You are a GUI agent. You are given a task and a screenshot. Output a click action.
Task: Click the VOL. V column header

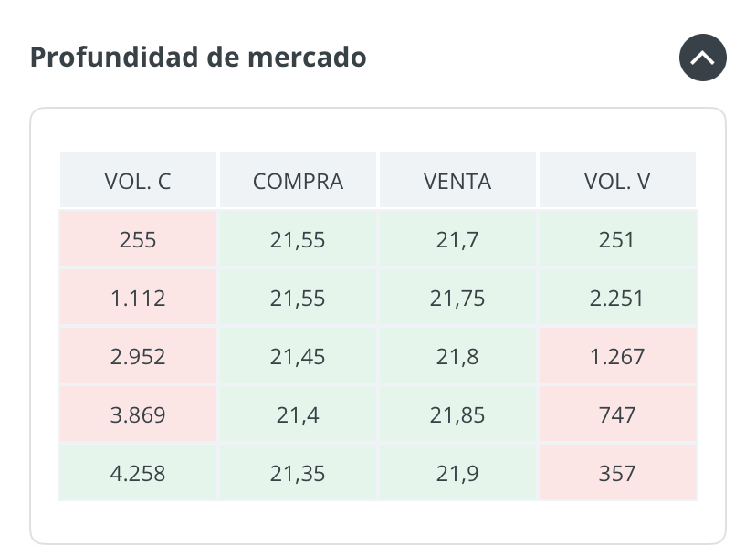tap(617, 181)
